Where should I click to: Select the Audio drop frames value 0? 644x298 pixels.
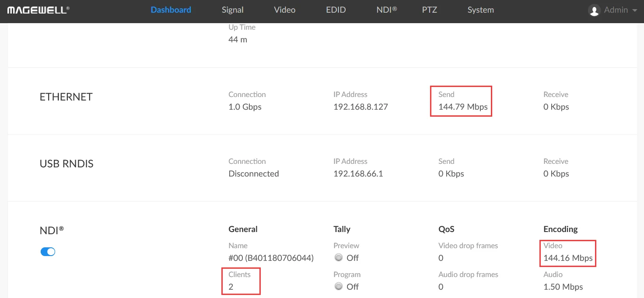tap(441, 287)
